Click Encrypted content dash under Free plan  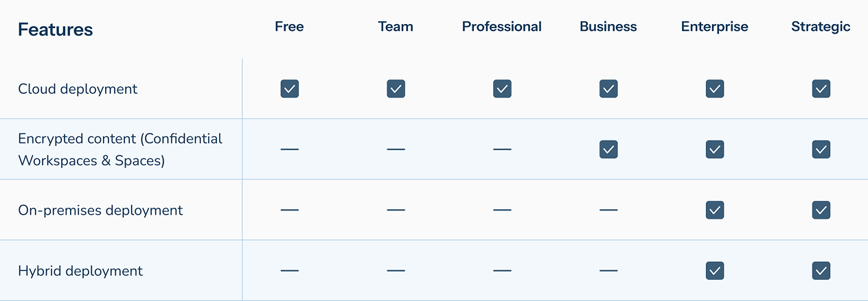point(290,149)
